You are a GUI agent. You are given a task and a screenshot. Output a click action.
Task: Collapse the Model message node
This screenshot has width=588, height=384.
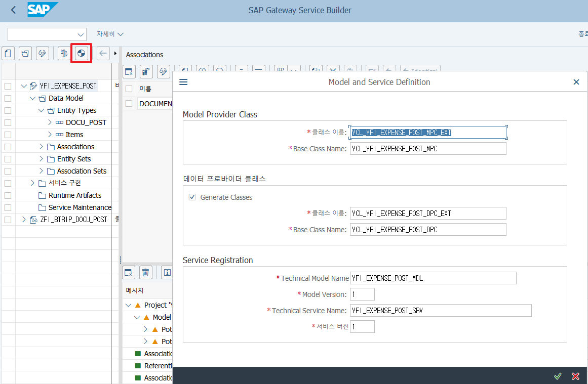pos(137,317)
